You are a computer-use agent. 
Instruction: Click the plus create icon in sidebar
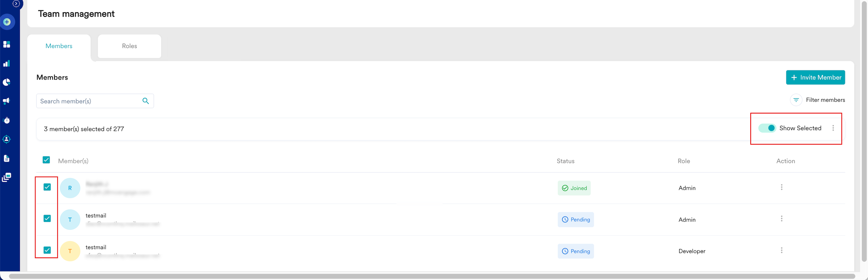[7, 22]
